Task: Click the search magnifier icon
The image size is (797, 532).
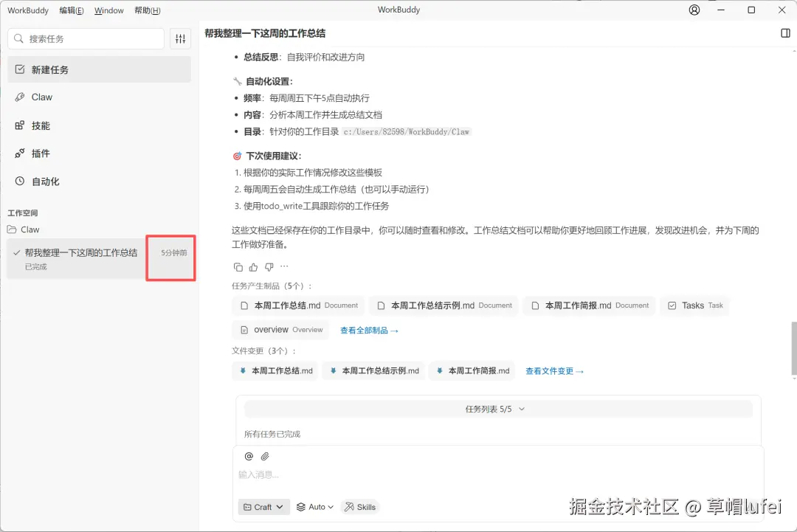Action: point(18,38)
